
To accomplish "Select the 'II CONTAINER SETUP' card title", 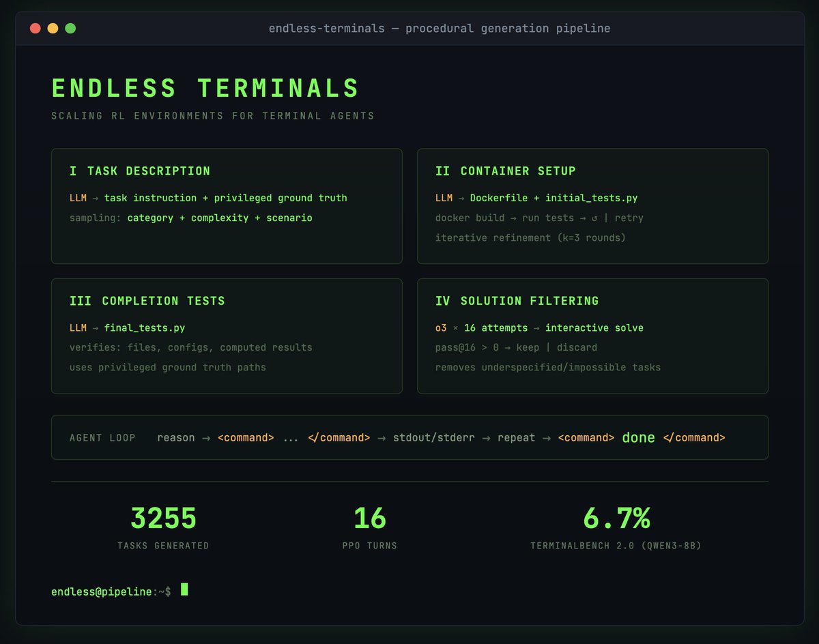I will [506, 171].
